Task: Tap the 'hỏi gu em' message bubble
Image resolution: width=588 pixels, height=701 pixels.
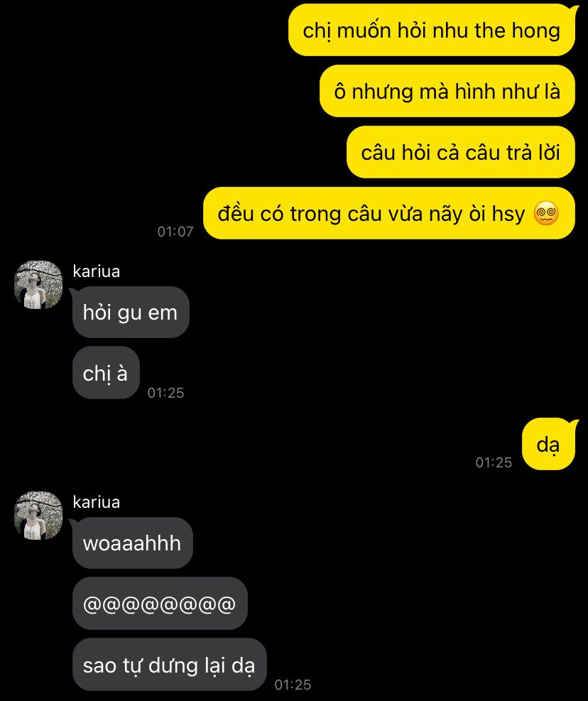Action: [131, 312]
